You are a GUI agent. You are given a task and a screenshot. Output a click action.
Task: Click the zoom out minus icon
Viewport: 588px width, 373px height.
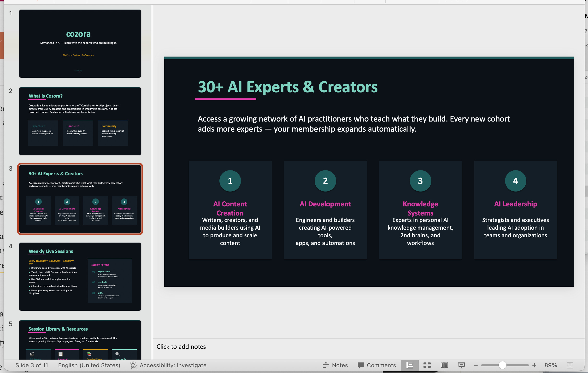click(x=476, y=365)
